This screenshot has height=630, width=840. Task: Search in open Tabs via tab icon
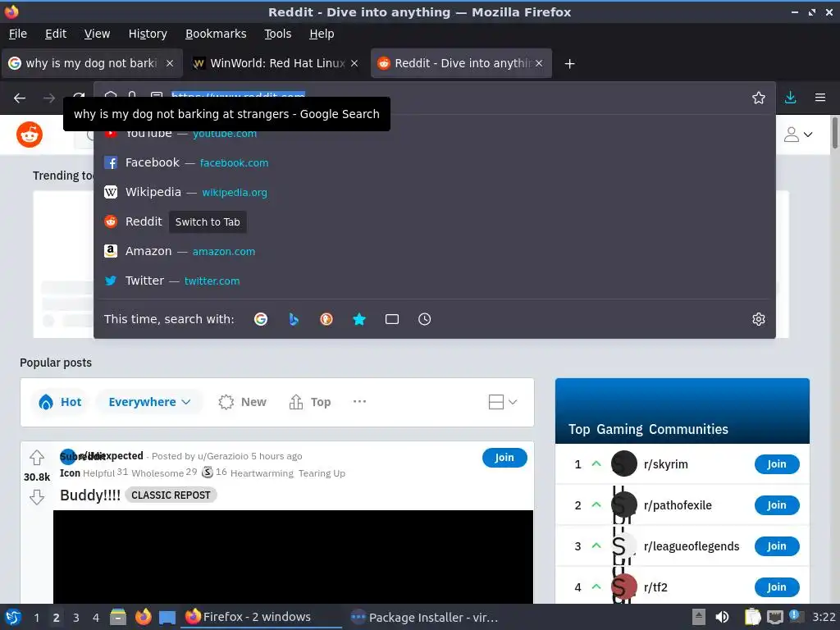coord(392,319)
